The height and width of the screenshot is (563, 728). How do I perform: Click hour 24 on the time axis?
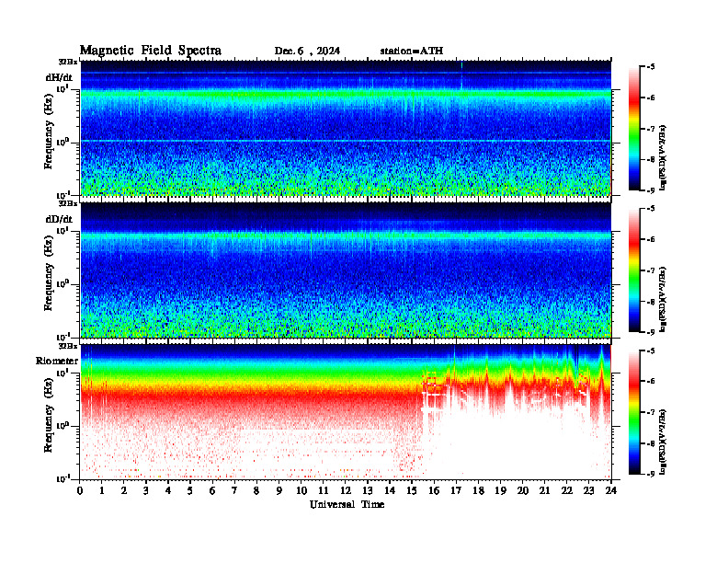click(x=611, y=491)
